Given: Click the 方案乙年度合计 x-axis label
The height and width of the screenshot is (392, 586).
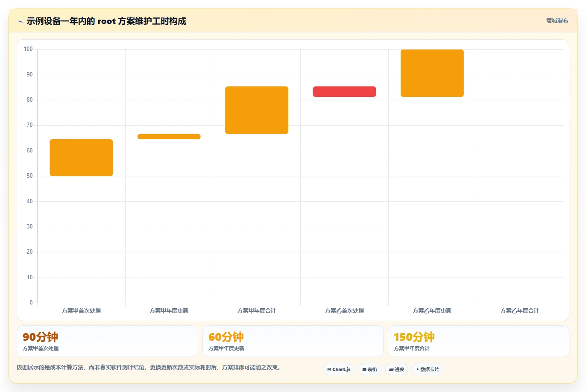Looking at the screenshot, I should 520,310.
